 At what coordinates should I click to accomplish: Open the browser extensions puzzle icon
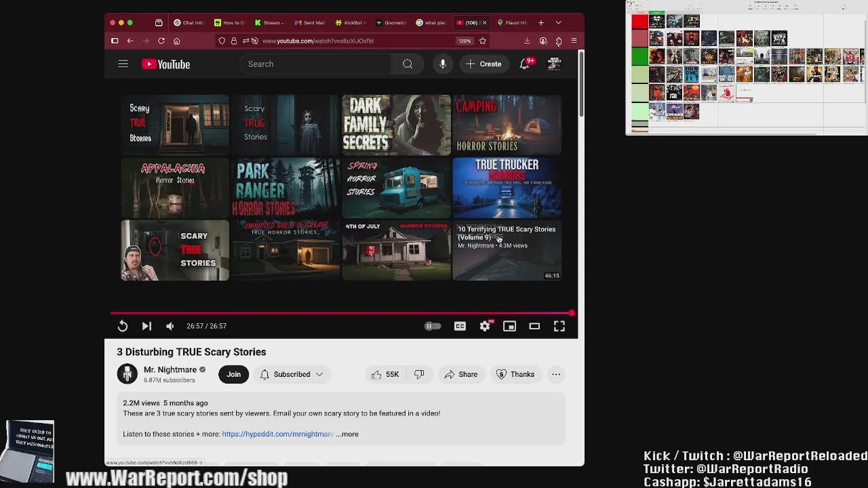(559, 41)
